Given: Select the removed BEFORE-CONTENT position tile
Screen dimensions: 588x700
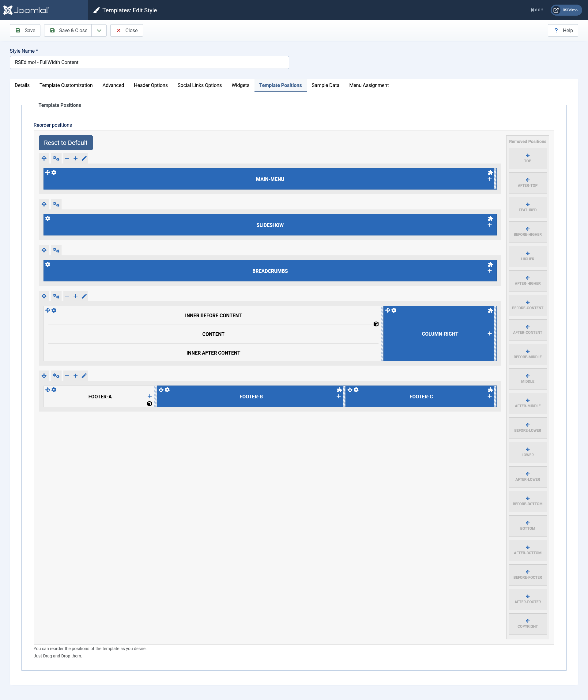Looking at the screenshot, I should [x=527, y=305].
